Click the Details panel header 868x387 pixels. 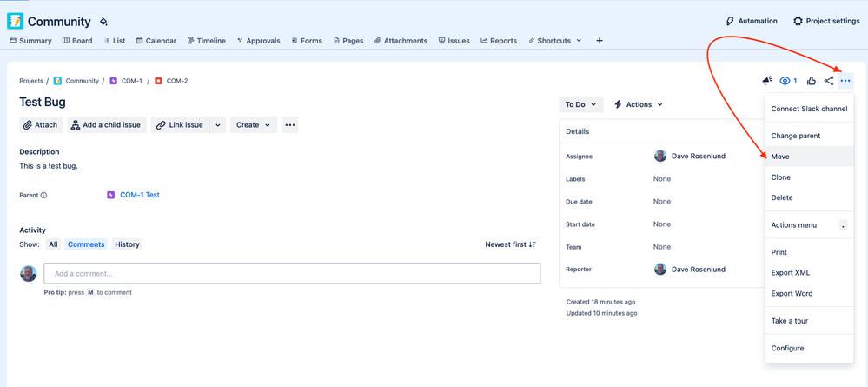click(662, 132)
